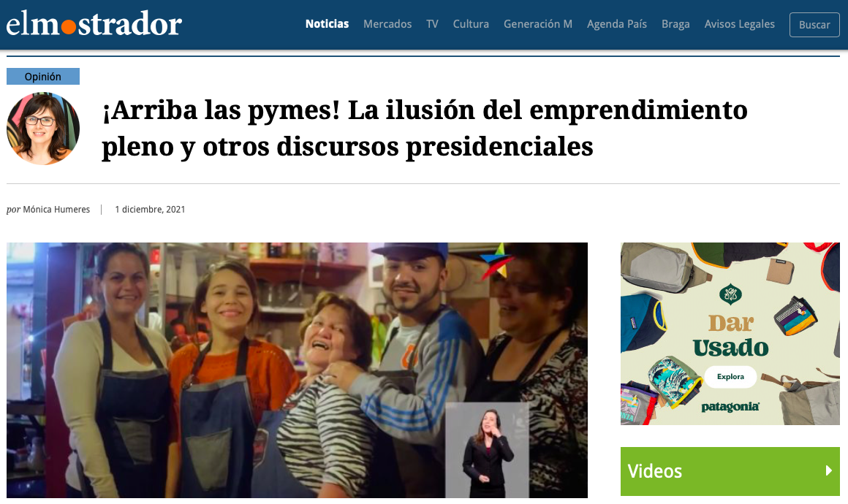The width and height of the screenshot is (848, 504).
Task: Click the author's circular portrait photo
Action: tap(43, 129)
